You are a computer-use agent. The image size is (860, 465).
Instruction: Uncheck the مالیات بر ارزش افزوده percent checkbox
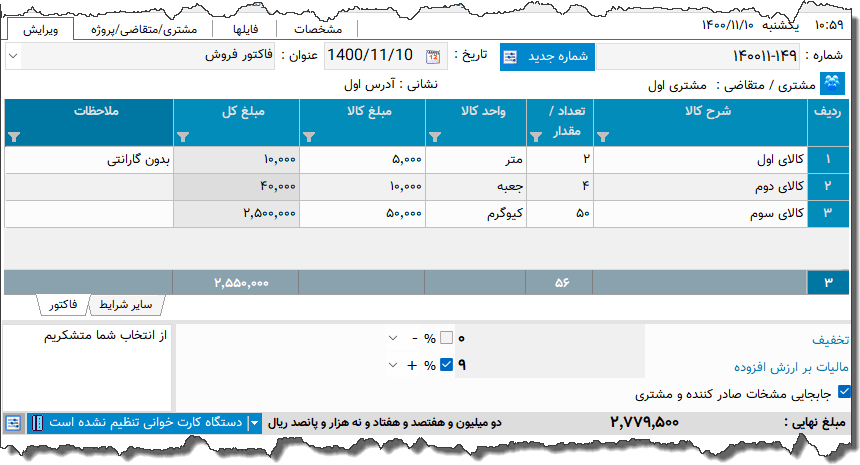[446, 365]
